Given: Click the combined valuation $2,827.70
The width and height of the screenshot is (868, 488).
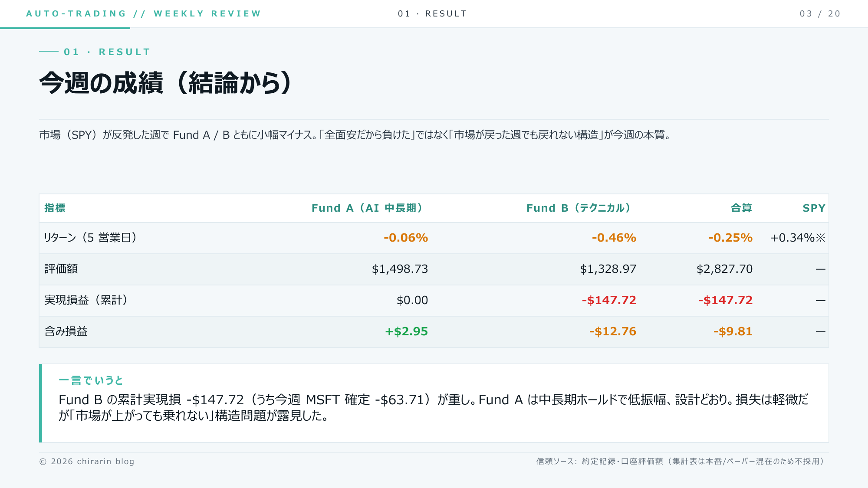Looking at the screenshot, I should (x=725, y=269).
